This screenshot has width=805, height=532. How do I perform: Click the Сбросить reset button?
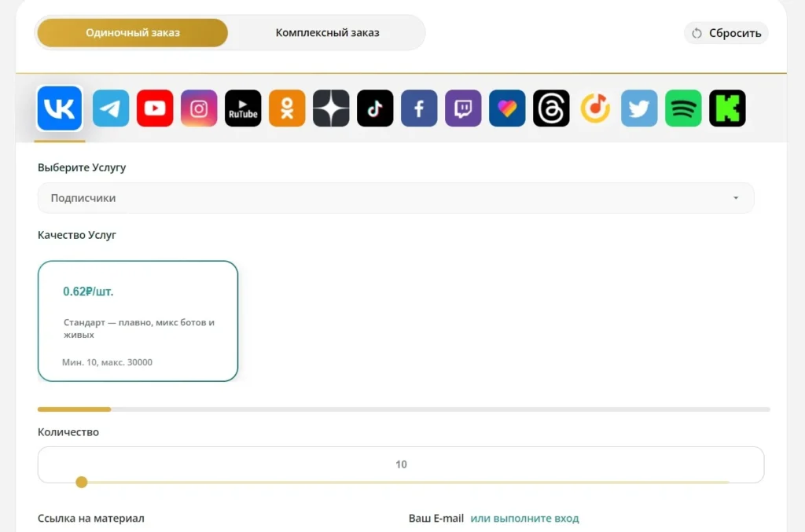tap(726, 33)
